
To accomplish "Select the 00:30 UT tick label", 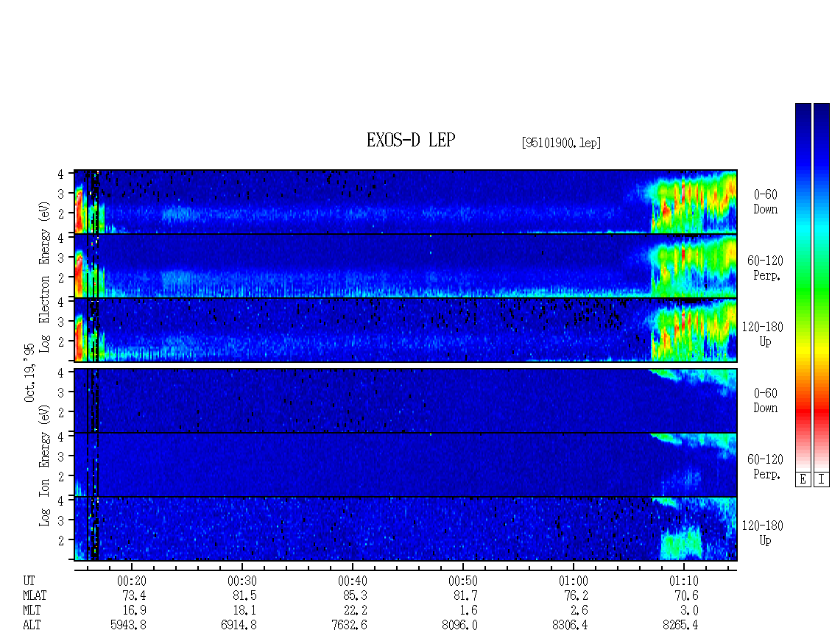I will [242, 581].
